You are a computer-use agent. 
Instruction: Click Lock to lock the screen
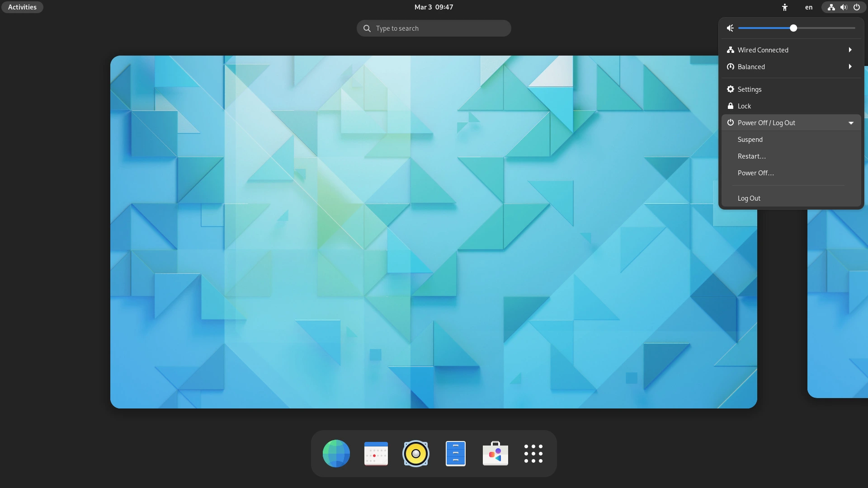point(745,106)
